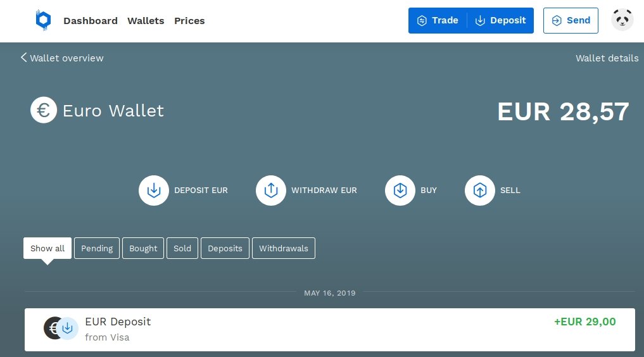Select the Show all filter tab
This screenshot has height=357, width=644.
click(47, 248)
